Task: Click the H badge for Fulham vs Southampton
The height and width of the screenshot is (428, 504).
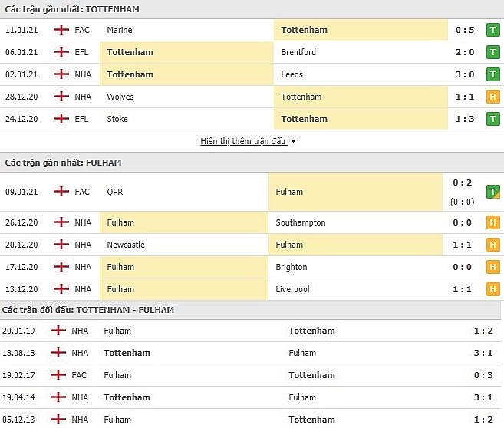Action: 492,223
